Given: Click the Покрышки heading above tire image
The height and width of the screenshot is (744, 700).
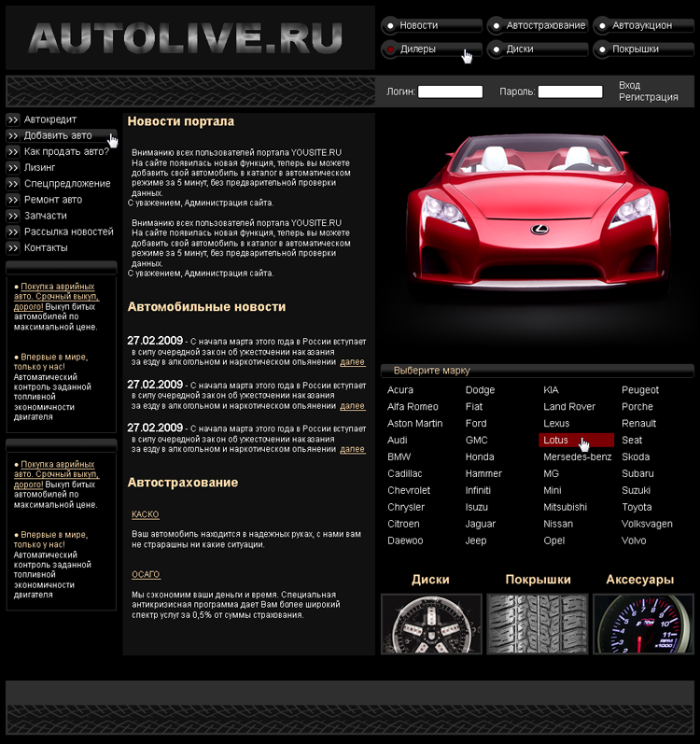Looking at the screenshot, I should (x=538, y=580).
